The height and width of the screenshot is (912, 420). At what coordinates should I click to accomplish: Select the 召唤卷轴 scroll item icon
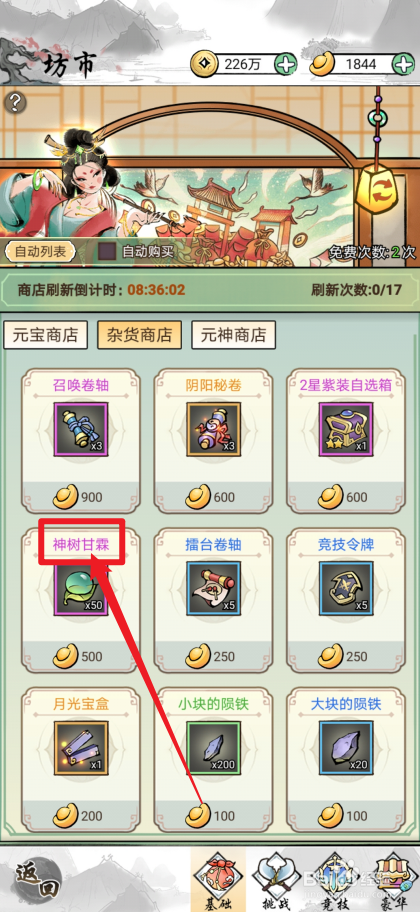(81, 429)
